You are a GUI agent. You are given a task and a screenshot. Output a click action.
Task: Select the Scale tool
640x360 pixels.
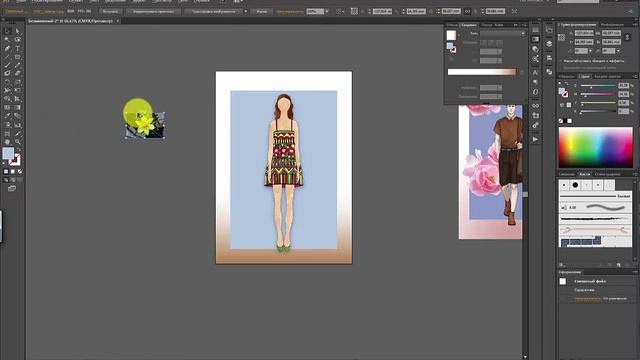point(18,82)
